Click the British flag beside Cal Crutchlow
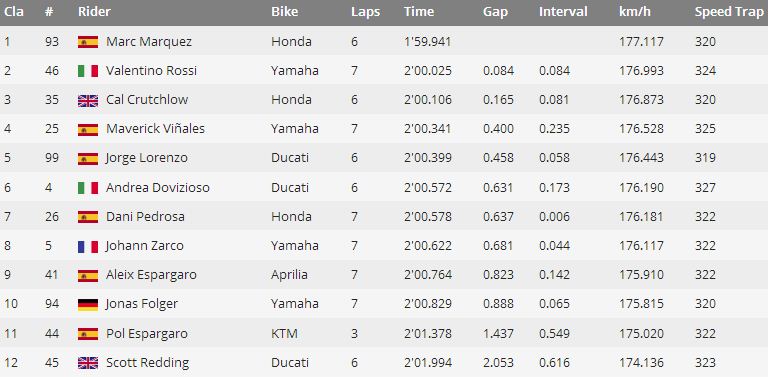This screenshot has width=768, height=377. [x=88, y=100]
